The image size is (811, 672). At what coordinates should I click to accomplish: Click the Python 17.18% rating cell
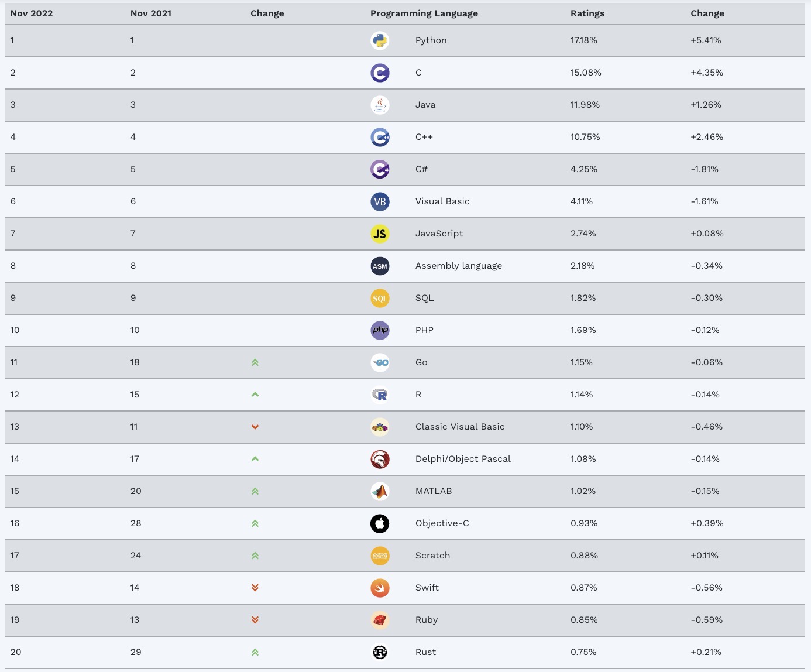tap(584, 40)
